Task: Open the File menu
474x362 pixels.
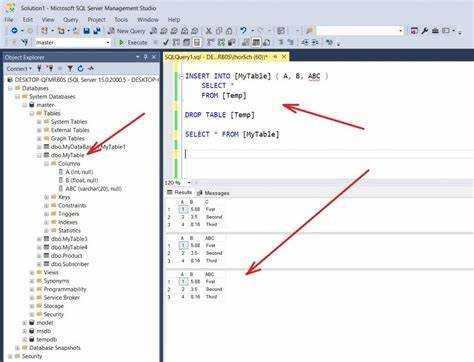Action: 9,20
